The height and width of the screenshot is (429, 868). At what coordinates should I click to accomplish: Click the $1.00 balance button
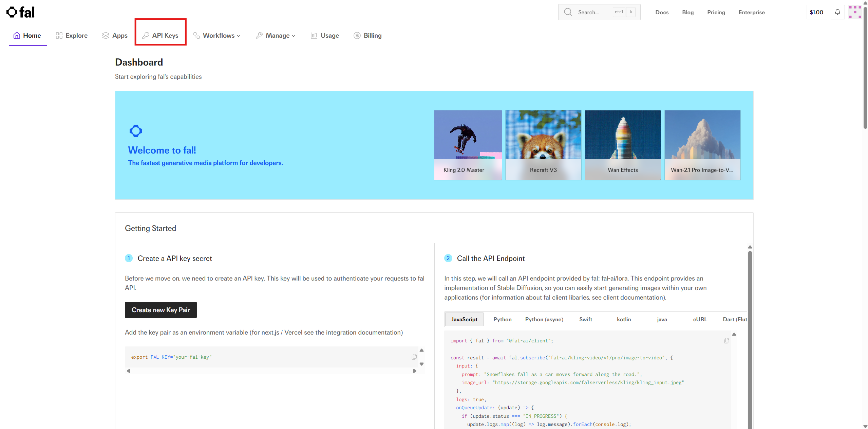point(816,12)
